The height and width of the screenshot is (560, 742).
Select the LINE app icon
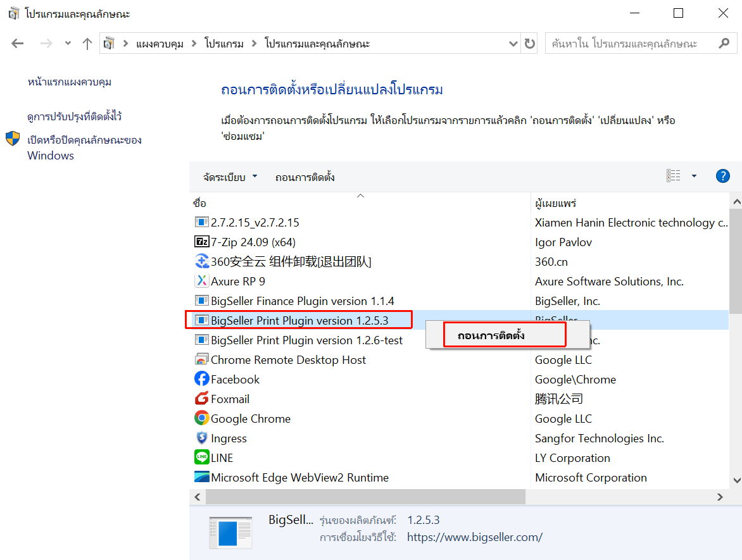[201, 457]
